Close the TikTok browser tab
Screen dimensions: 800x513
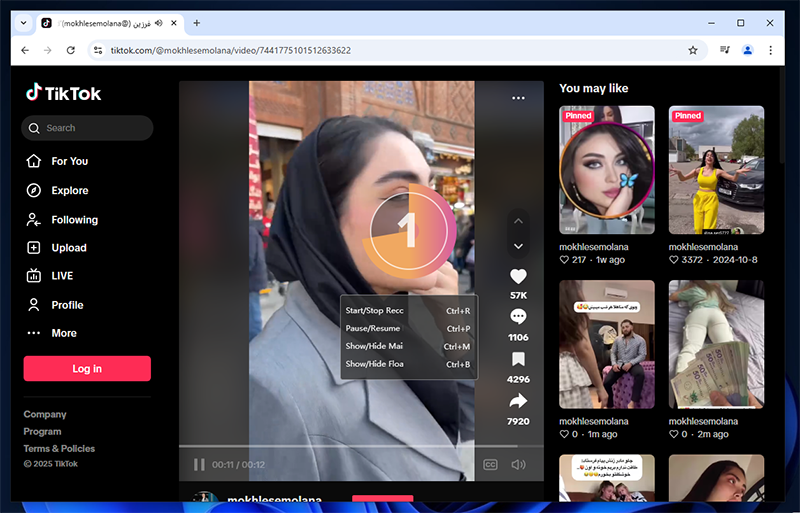click(x=173, y=23)
